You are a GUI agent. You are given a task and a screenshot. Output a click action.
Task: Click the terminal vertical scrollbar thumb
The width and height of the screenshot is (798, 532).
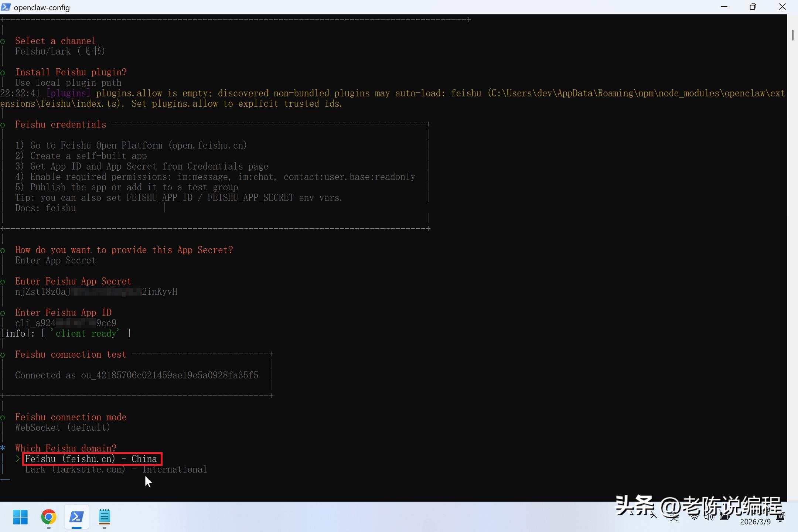click(x=792, y=35)
